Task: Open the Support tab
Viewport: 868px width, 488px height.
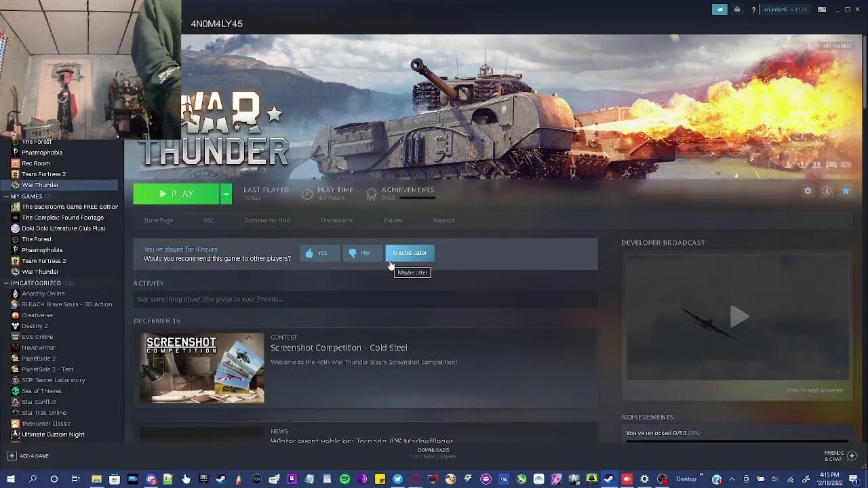Action: tap(443, 220)
